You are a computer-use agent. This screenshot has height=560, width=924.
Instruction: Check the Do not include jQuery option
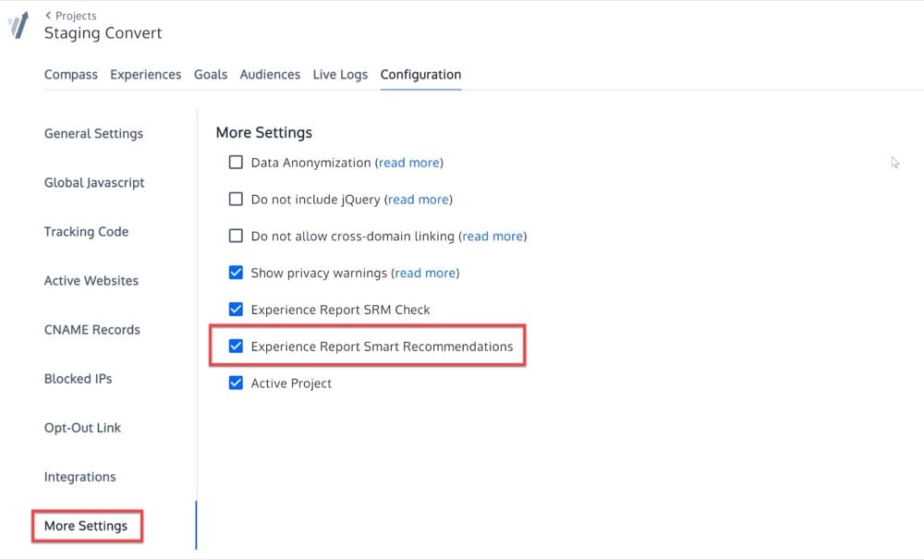pos(236,200)
